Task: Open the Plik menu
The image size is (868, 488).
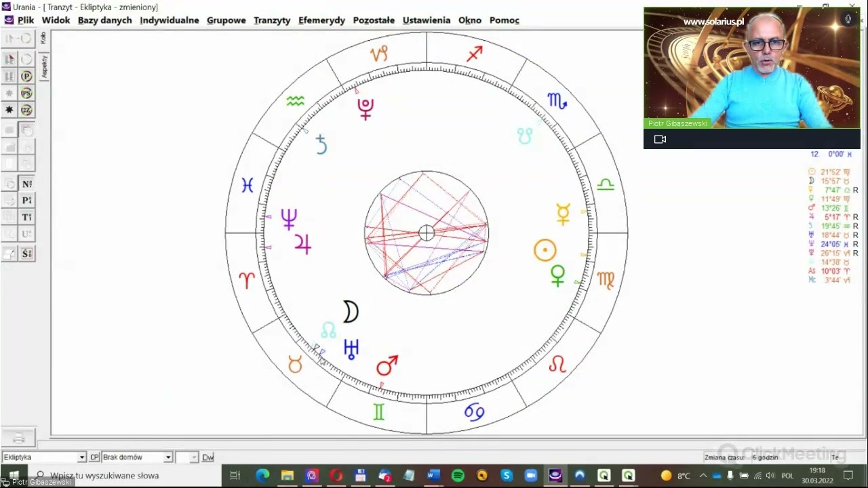Action: click(x=26, y=20)
